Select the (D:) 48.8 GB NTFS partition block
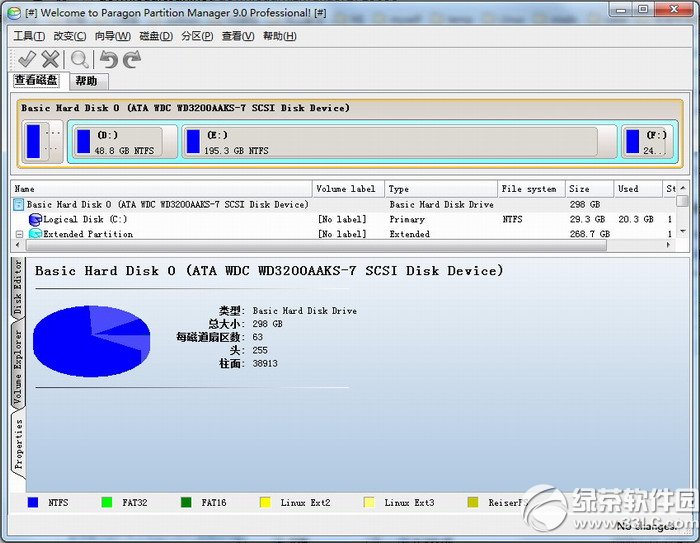The image size is (700, 543). (x=122, y=142)
